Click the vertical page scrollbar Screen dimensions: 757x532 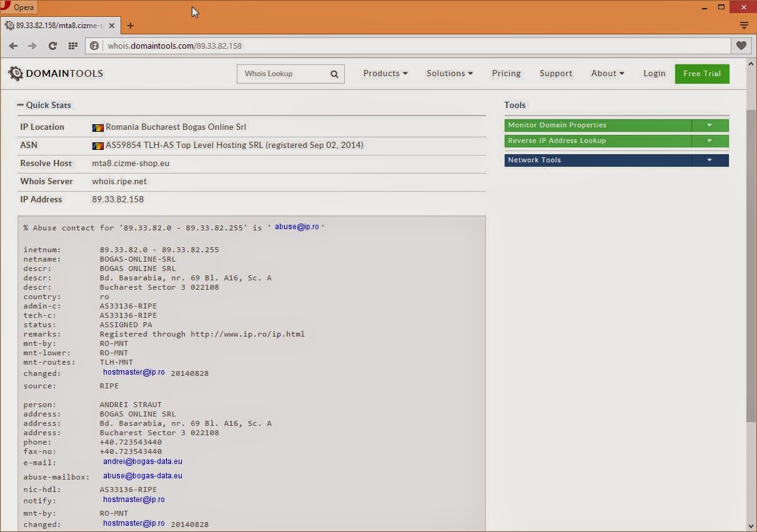click(751, 265)
